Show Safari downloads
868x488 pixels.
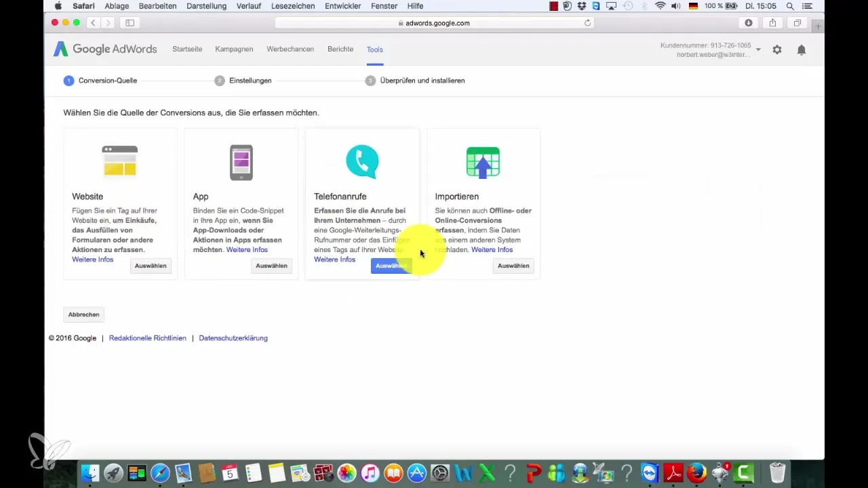(x=749, y=22)
